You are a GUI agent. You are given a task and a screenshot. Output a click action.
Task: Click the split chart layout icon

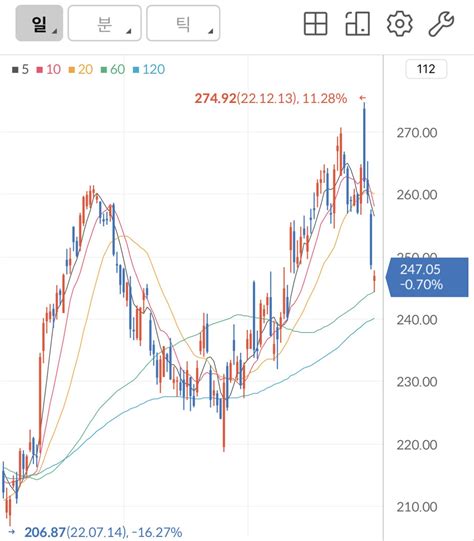(358, 23)
